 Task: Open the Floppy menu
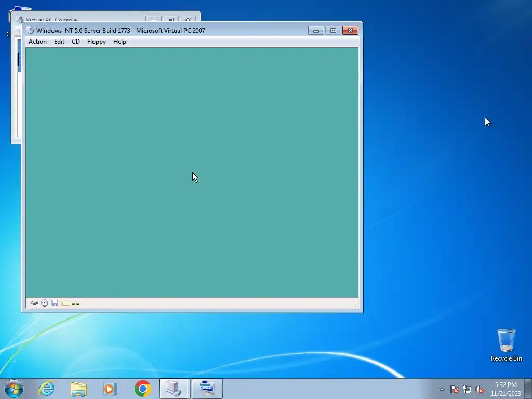coord(96,42)
